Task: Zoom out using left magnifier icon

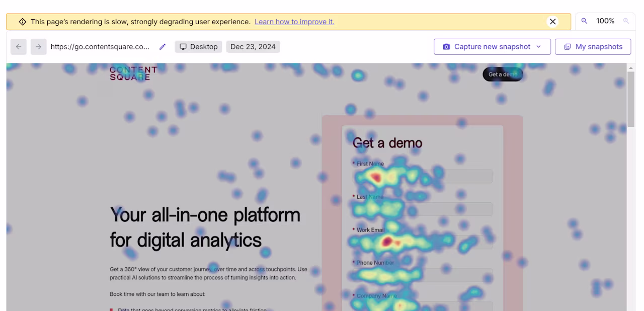Action: pos(584,21)
